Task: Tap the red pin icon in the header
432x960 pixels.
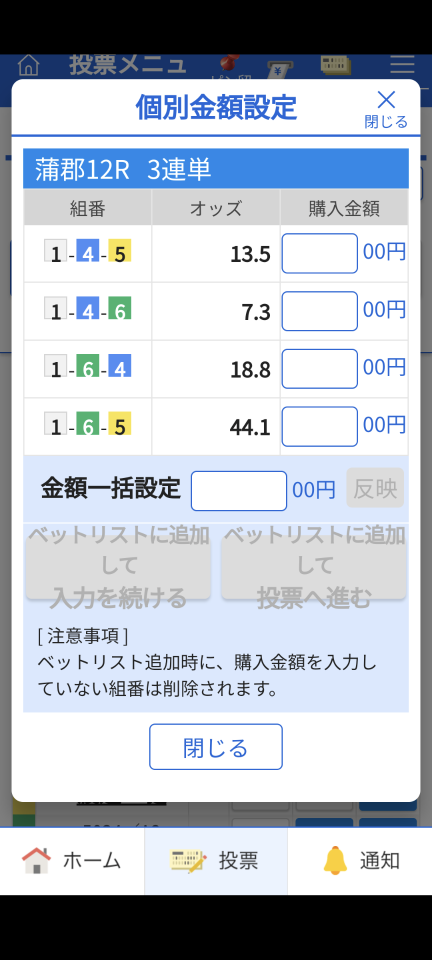Action: click(x=230, y=64)
